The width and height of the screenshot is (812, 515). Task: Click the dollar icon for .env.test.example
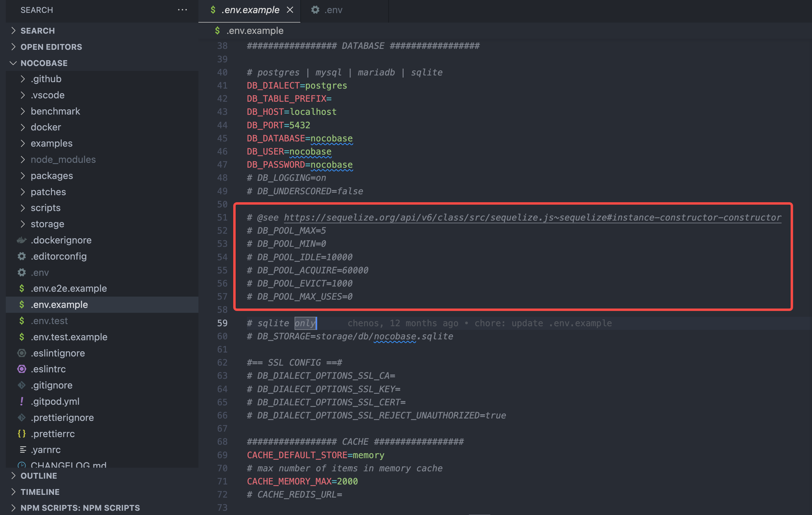pyautogui.click(x=22, y=337)
